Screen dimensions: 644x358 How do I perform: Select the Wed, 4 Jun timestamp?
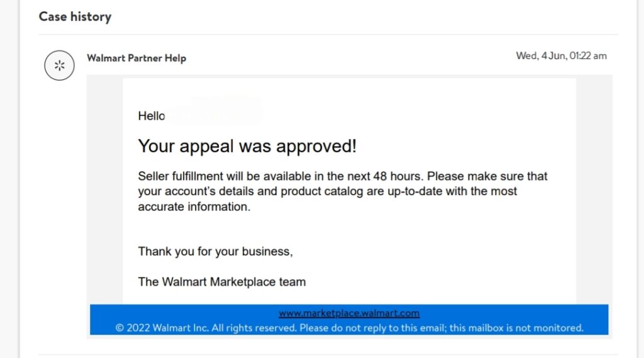[561, 56]
